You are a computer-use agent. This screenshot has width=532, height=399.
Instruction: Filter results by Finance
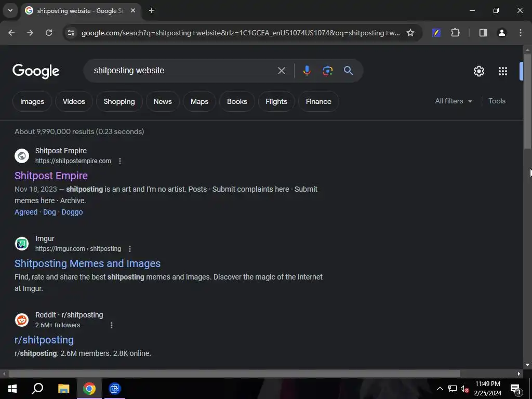[318, 101]
